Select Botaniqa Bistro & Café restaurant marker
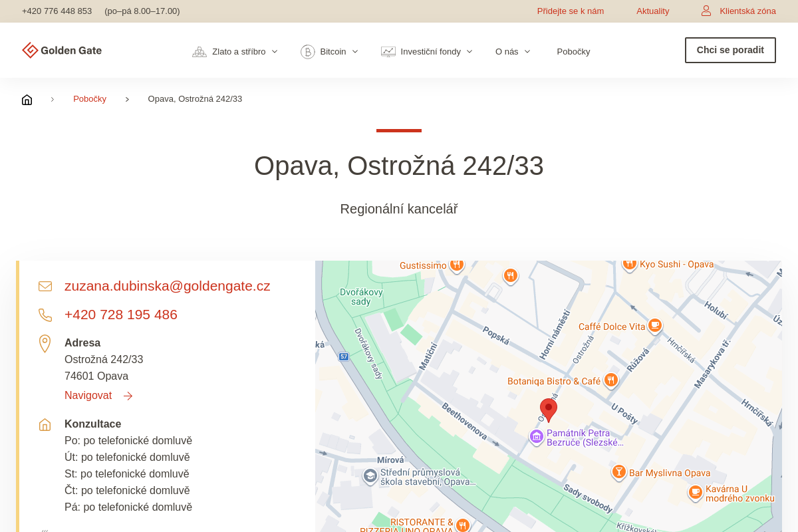 coord(610,380)
